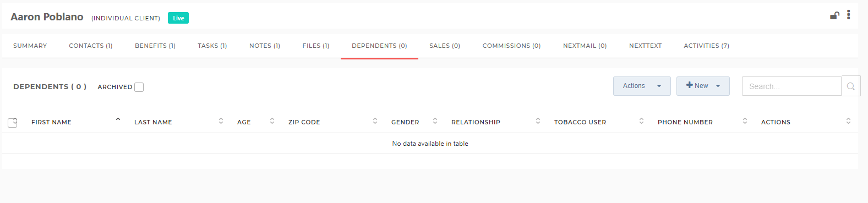The image size is (868, 203).
Task: Go to Activities (7) tab
Action: click(x=706, y=46)
